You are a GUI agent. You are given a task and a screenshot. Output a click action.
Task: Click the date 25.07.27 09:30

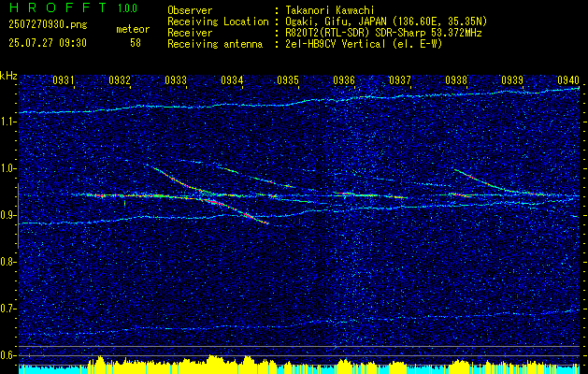coord(48,43)
